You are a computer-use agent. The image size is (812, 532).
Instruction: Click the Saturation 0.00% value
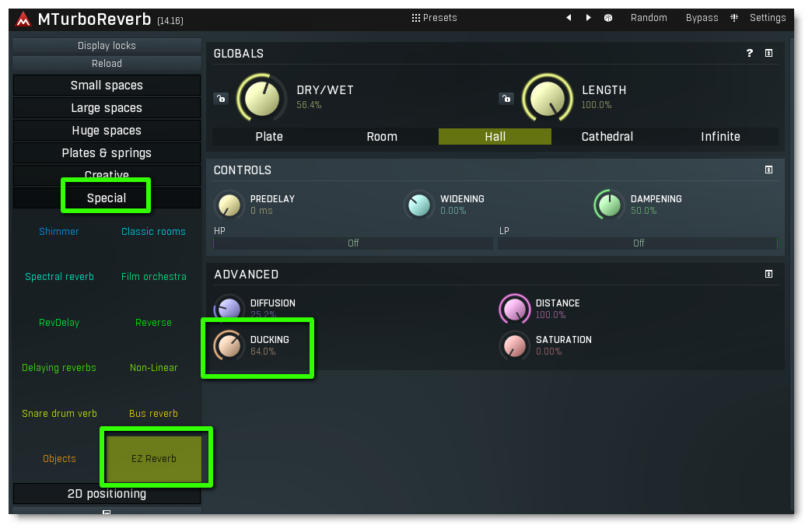549,352
